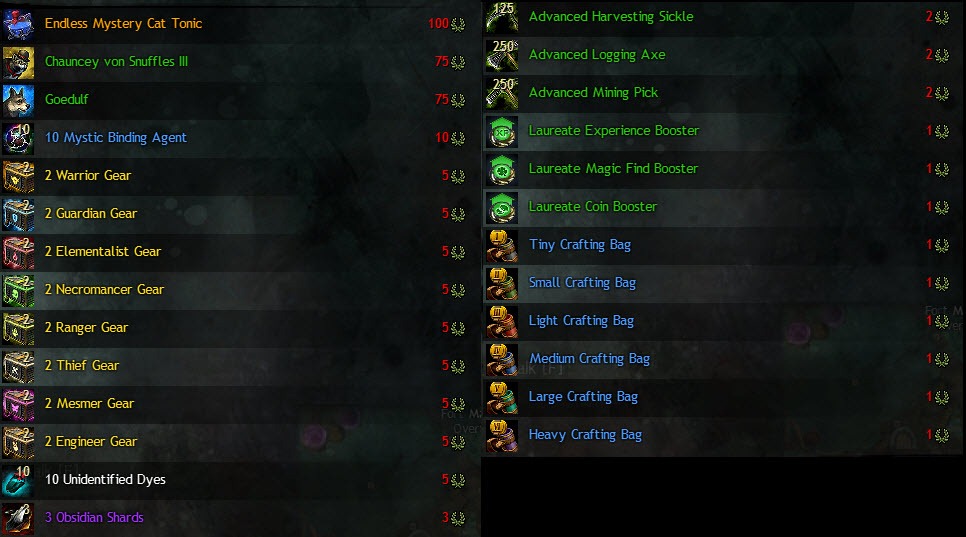Choose the Medium Crafting Bag listing
966x537 pixels.
pyautogui.click(x=722, y=359)
